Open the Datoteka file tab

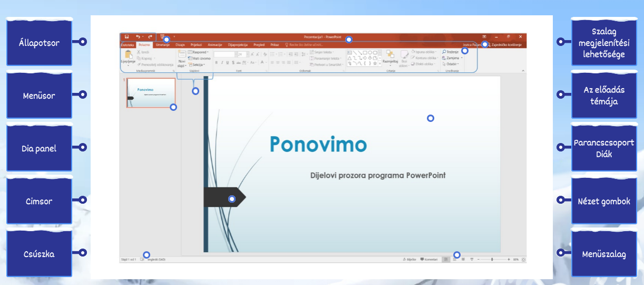128,45
